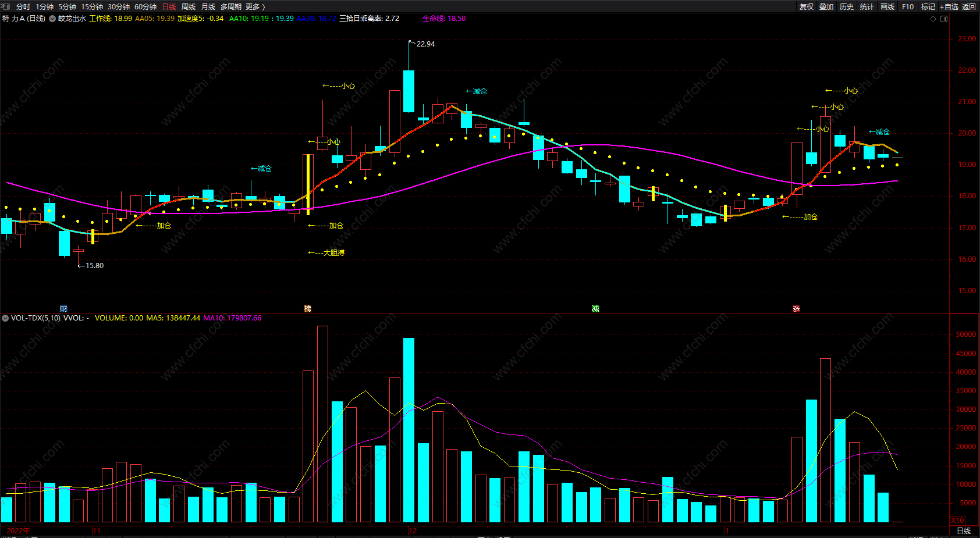Switch to the 周线 weekly period tab
Image resolution: width=980 pixels, height=538 pixels.
189,7
